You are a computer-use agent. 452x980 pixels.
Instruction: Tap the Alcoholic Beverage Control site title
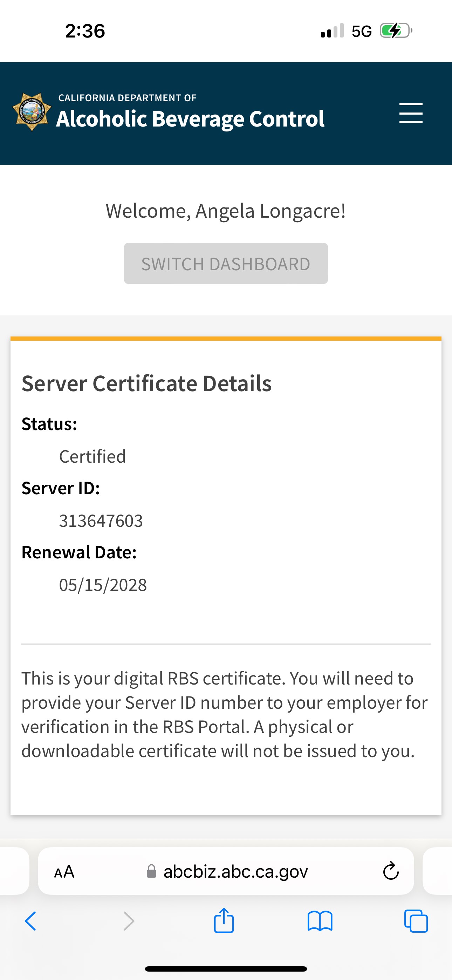(190, 119)
